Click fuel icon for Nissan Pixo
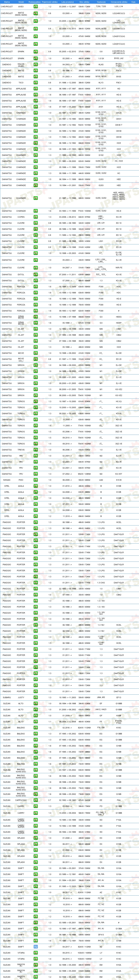 35,480
